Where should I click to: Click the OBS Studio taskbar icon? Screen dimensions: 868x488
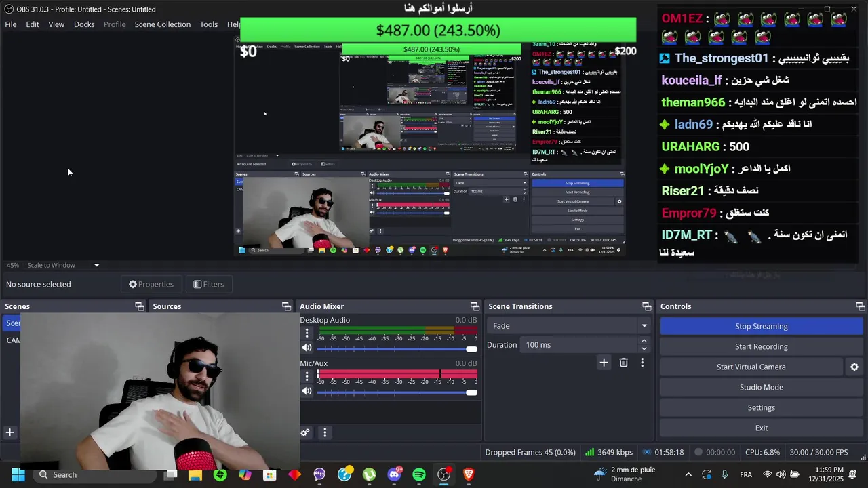click(443, 474)
